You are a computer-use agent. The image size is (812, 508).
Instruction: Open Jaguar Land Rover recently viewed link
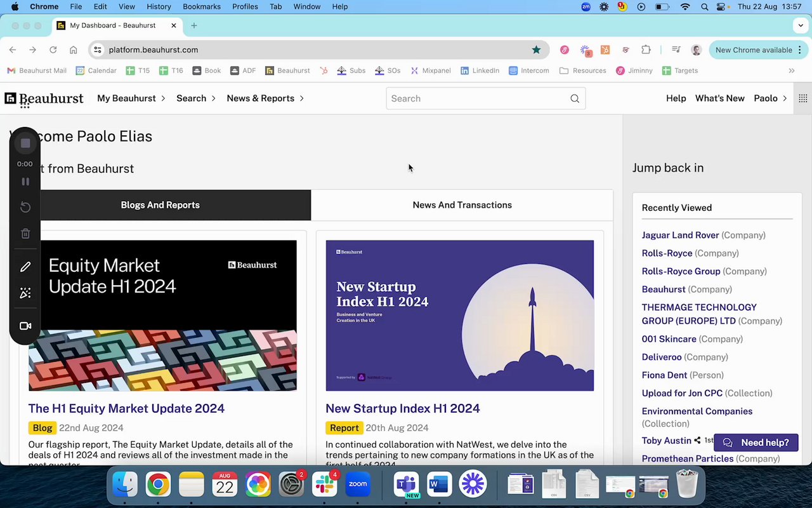[680, 235]
